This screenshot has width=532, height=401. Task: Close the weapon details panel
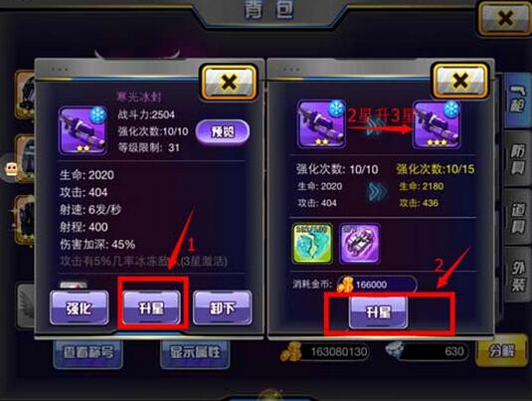pos(229,83)
